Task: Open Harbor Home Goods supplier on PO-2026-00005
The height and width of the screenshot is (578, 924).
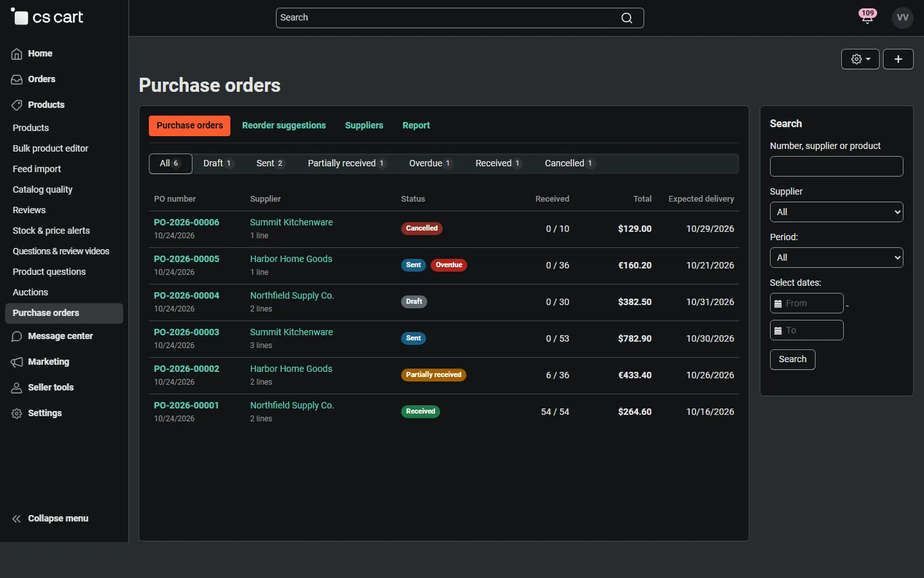Action: (291, 259)
